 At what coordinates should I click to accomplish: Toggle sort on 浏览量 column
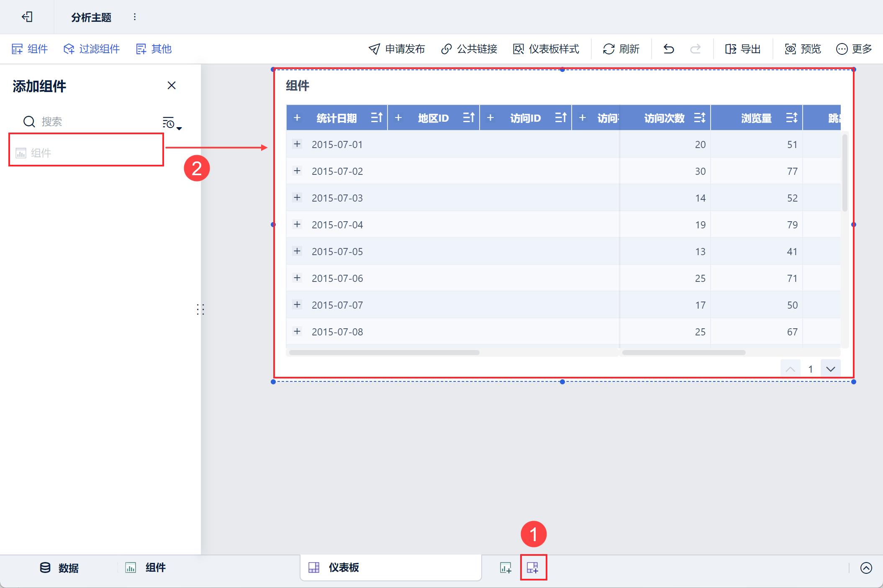pyautogui.click(x=791, y=118)
